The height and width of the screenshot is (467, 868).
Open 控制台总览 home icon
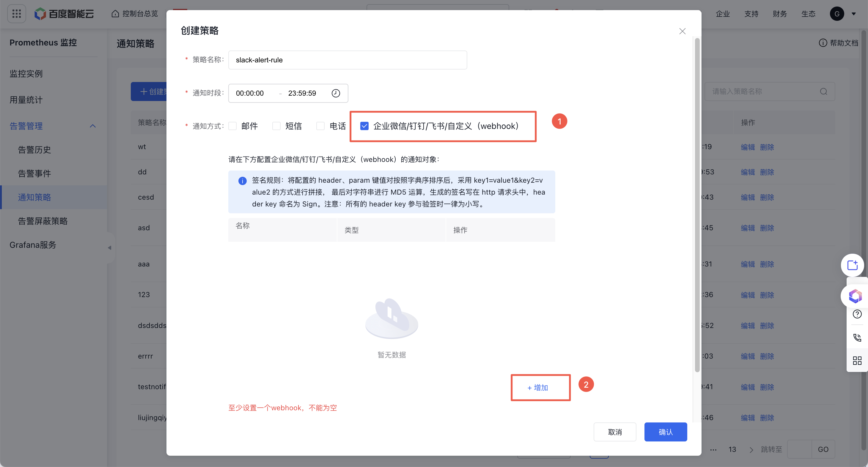pyautogui.click(x=115, y=14)
